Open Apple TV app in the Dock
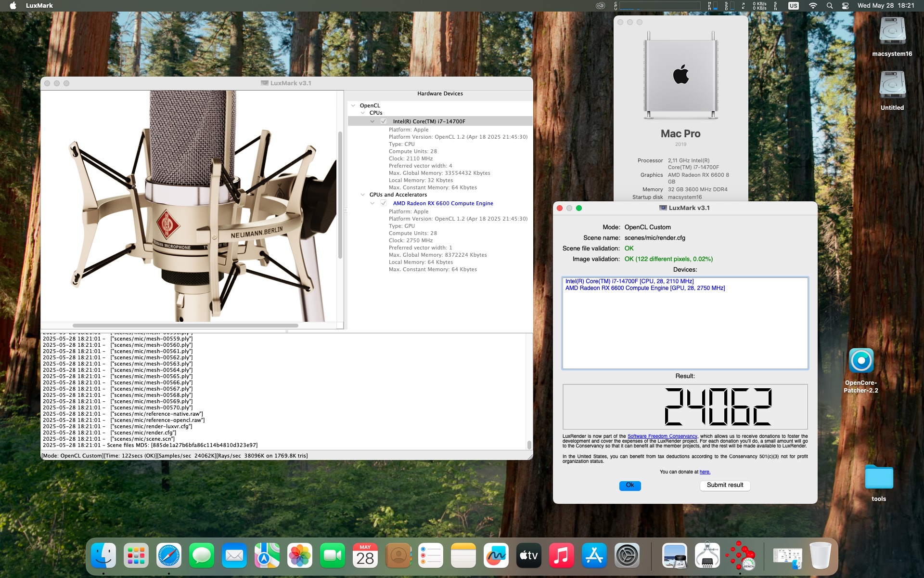 pyautogui.click(x=529, y=556)
